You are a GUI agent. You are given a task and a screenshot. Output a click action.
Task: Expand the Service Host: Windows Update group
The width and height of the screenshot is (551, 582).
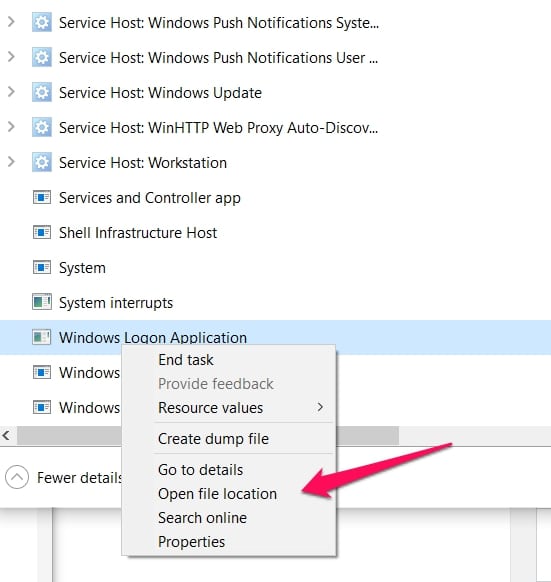click(11, 92)
